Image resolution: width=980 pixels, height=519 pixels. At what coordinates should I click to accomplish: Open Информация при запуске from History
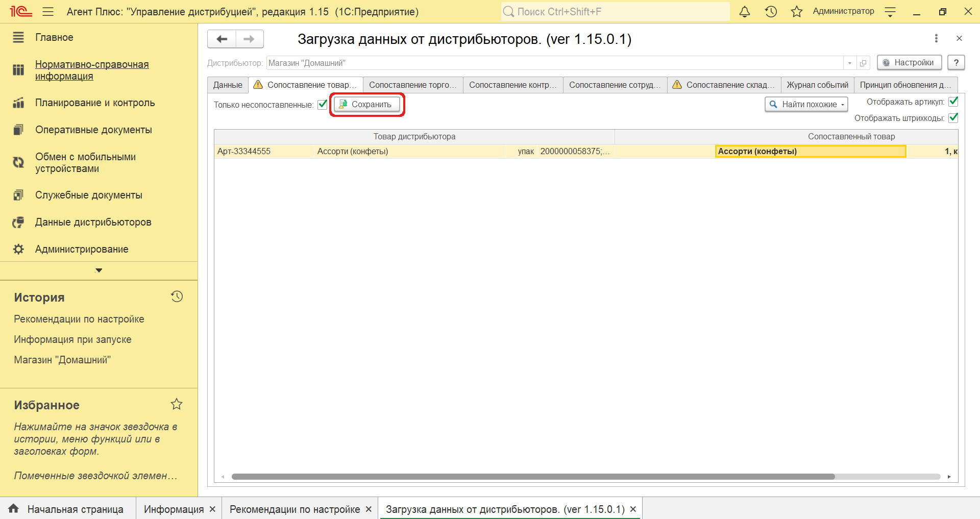pyautogui.click(x=72, y=339)
